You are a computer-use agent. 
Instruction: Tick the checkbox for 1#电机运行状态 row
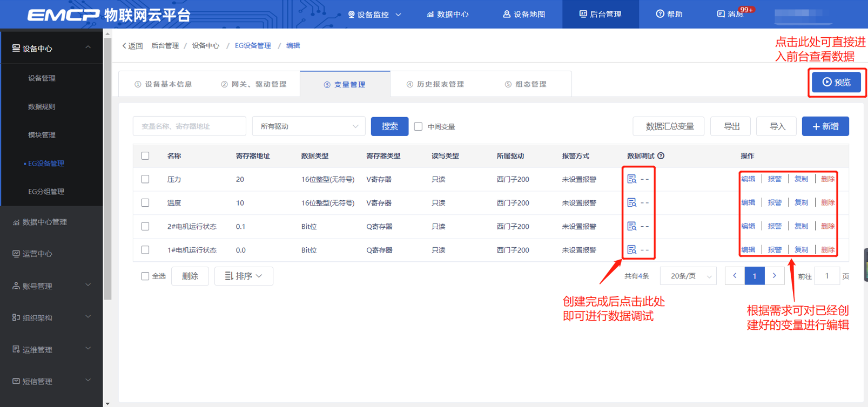(145, 250)
